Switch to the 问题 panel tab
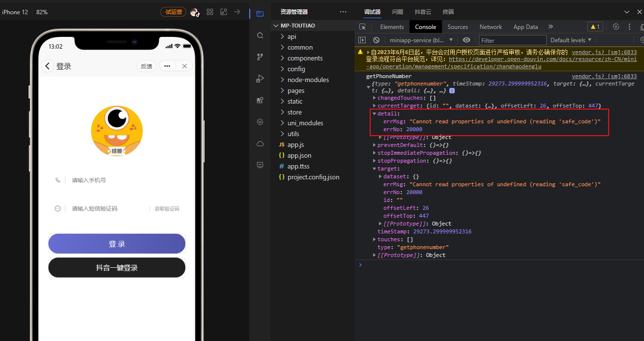Viewport: 644px width, 341px height. (x=398, y=12)
